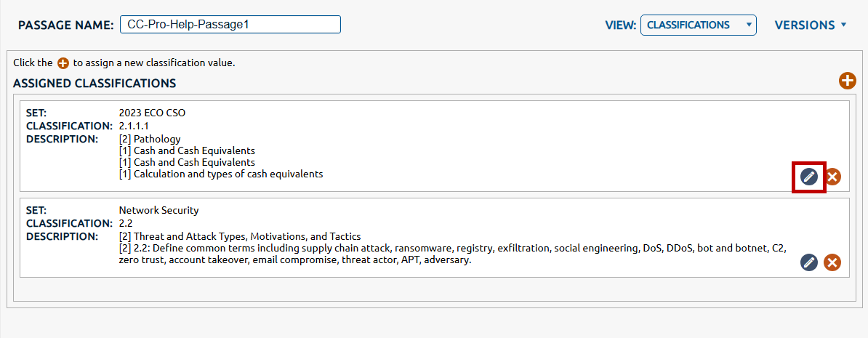
Task: Edit the 2023 ECO CSO classification
Action: (808, 177)
